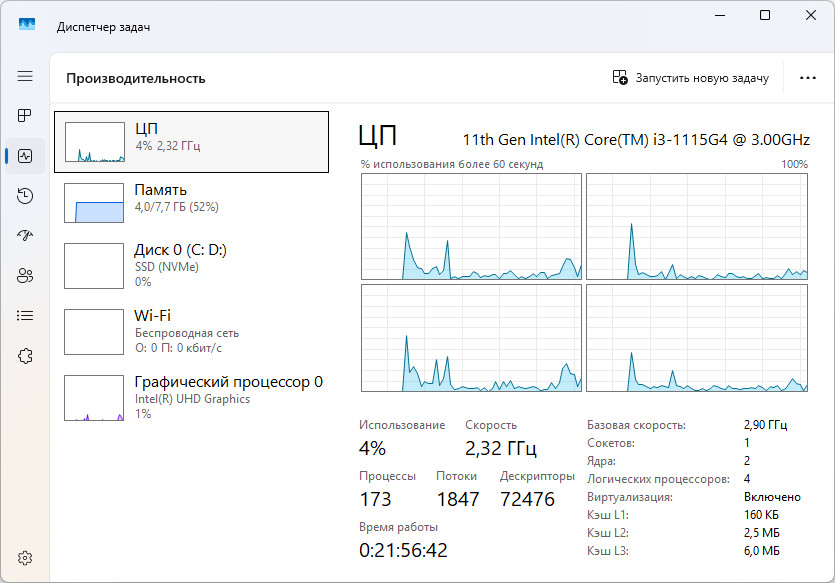
Task: Click the Производительность page heading
Action: [x=136, y=78]
